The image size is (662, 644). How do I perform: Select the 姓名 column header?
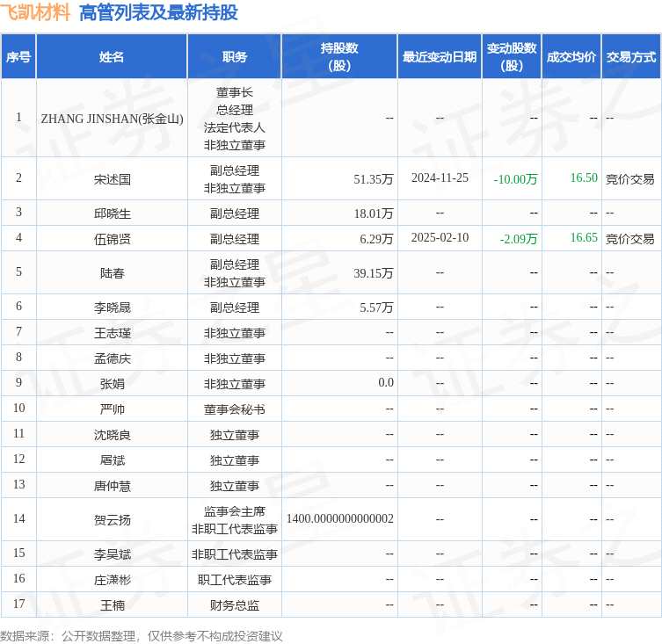112,56
